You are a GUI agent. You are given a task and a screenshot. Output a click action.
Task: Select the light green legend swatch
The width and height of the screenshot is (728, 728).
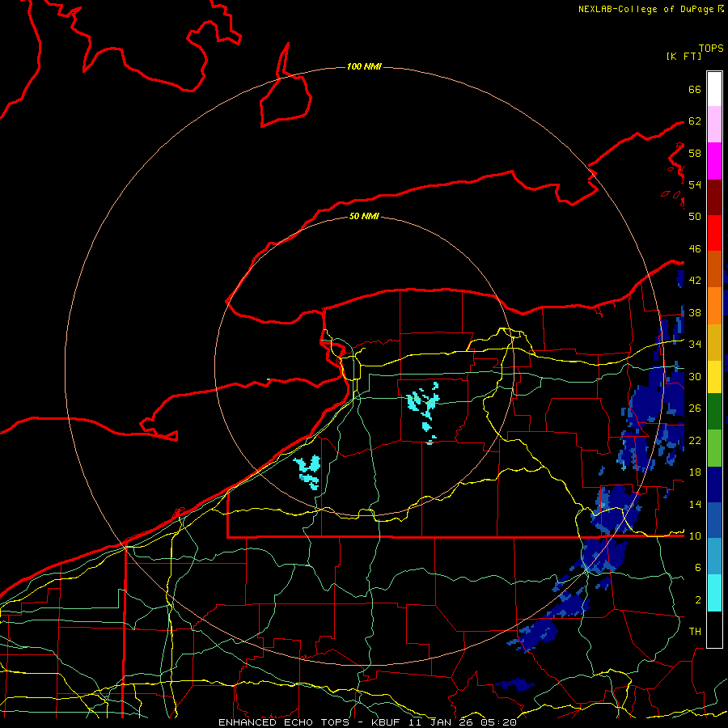point(714,447)
